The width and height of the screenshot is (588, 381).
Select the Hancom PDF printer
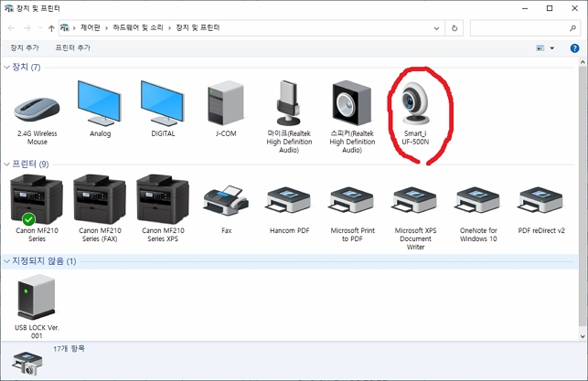289,210
